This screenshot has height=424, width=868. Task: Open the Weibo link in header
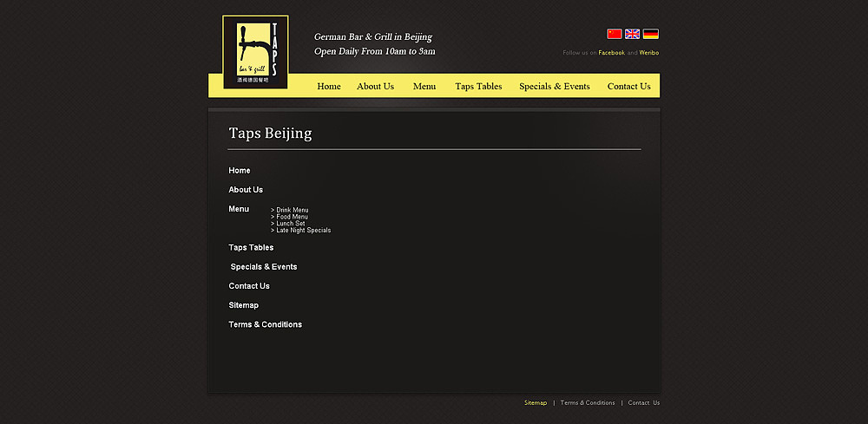[648, 53]
